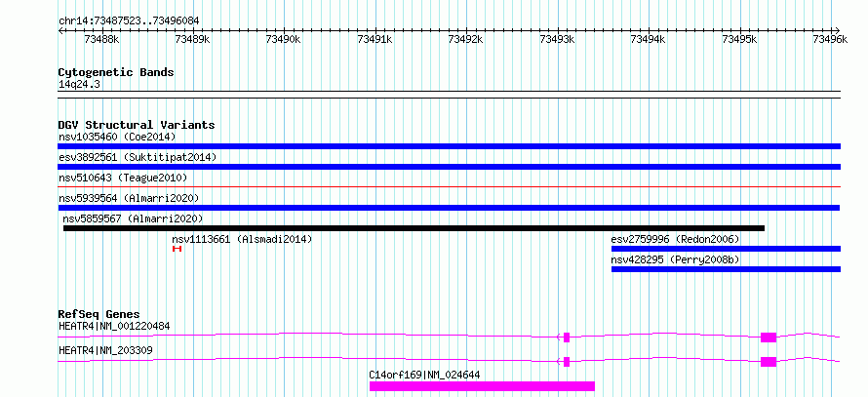This screenshot has height=397, width=868.
Task: Click the esv3892561 (Suktitipat2014) label
Action: (138, 157)
